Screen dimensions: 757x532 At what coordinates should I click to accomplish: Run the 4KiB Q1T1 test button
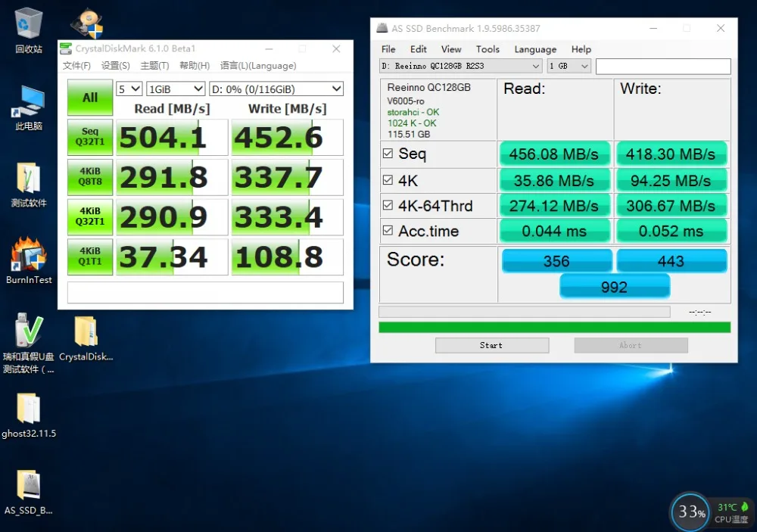[x=90, y=257]
